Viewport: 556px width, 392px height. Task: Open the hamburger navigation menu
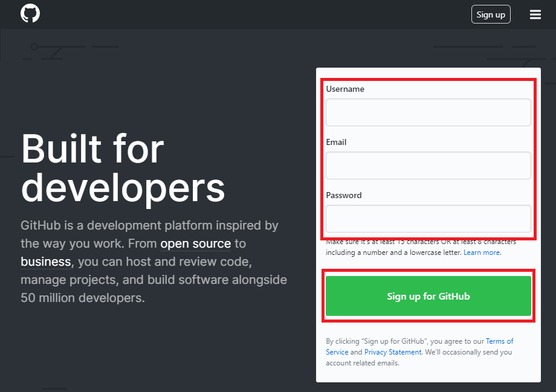coord(535,14)
